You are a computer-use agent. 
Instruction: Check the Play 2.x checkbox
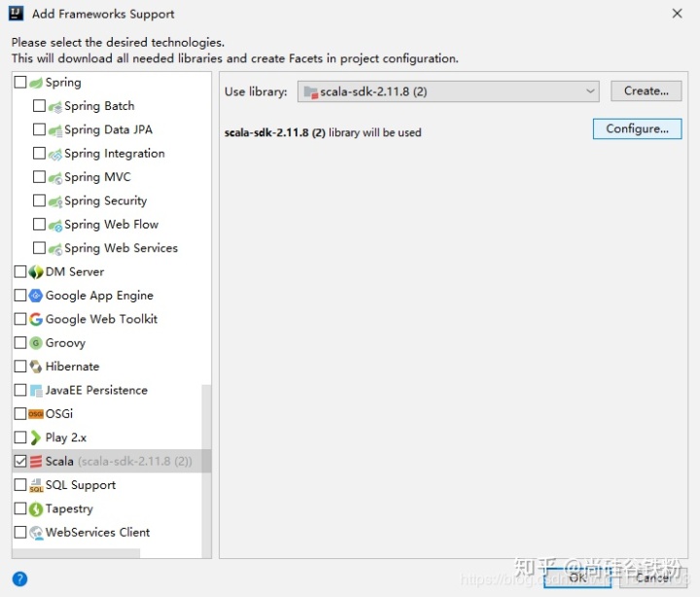tap(20, 438)
